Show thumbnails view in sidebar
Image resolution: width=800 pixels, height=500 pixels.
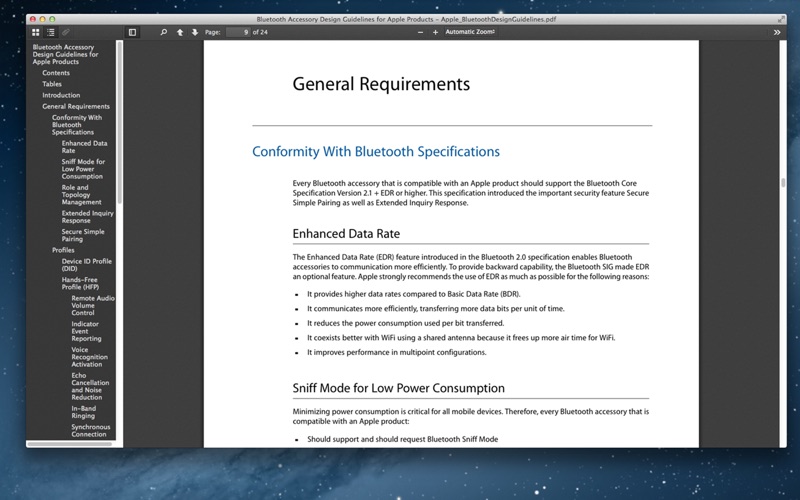click(x=36, y=32)
